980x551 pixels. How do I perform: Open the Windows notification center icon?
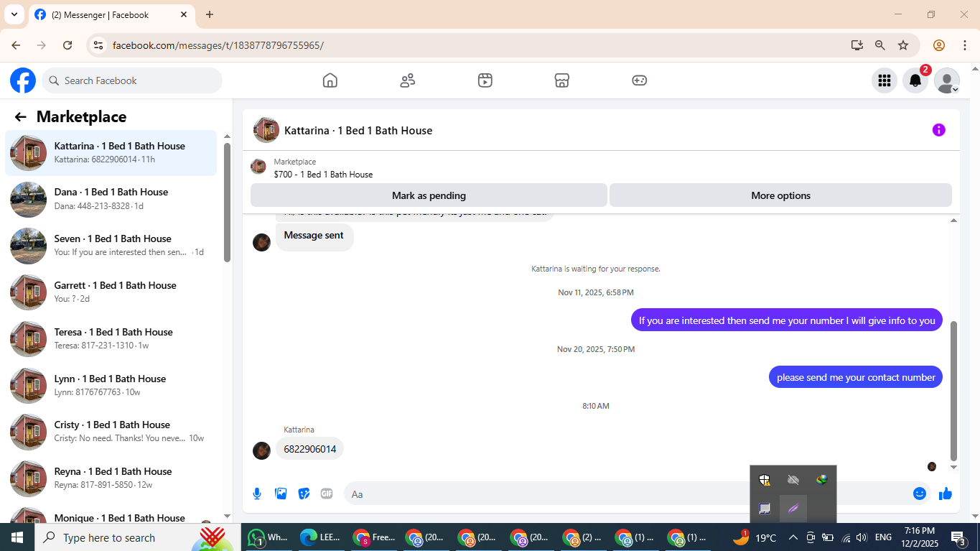pyautogui.click(x=958, y=537)
